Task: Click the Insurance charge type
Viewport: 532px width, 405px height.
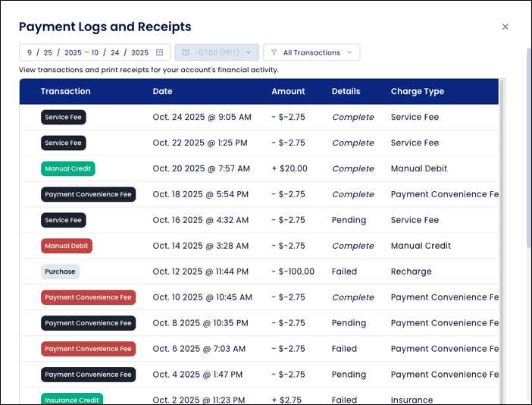Action: click(x=412, y=400)
